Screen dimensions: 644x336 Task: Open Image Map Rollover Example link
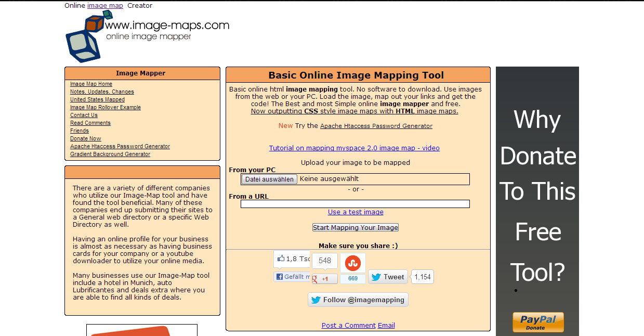[x=106, y=107]
